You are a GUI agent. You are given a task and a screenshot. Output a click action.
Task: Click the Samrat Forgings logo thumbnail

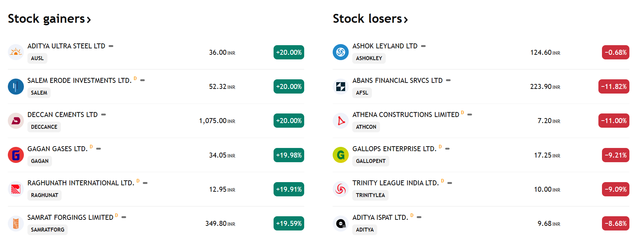[x=16, y=223]
